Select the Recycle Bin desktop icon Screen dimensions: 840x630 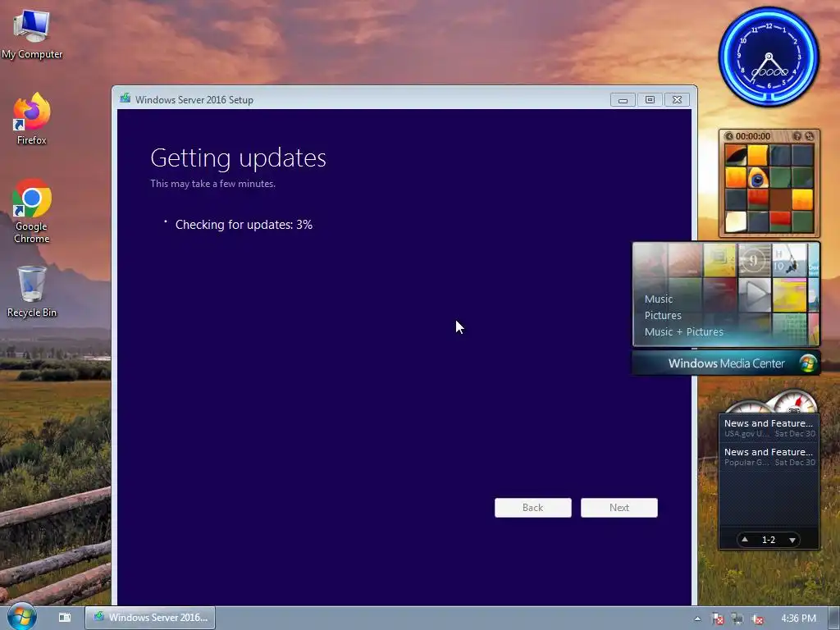click(32, 292)
